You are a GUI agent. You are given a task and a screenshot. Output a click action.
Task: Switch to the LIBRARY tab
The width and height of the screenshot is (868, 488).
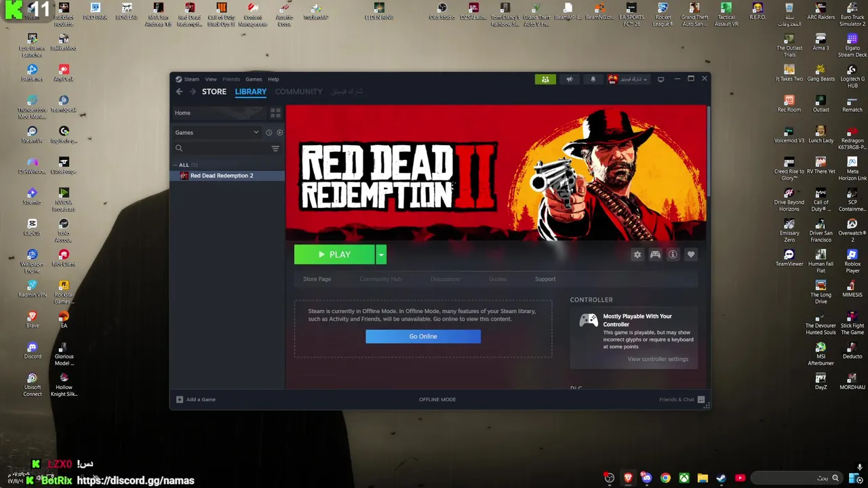point(251,91)
